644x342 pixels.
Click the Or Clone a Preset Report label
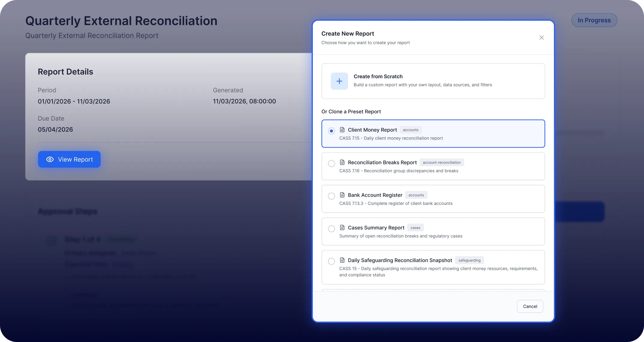pyautogui.click(x=351, y=112)
